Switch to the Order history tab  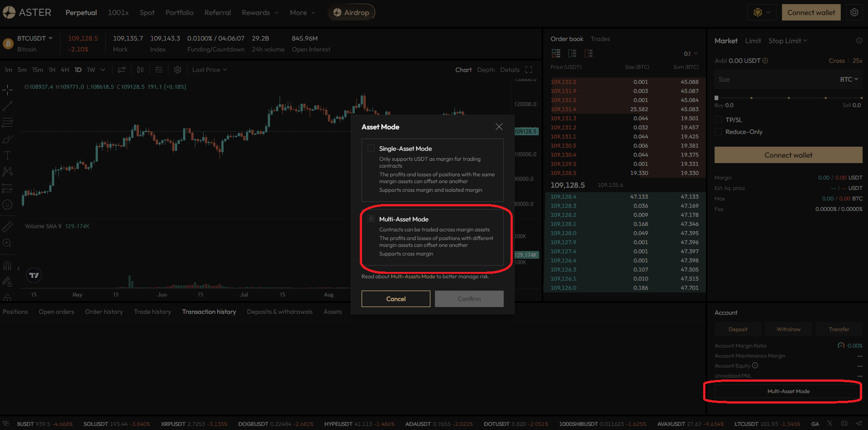(x=104, y=312)
